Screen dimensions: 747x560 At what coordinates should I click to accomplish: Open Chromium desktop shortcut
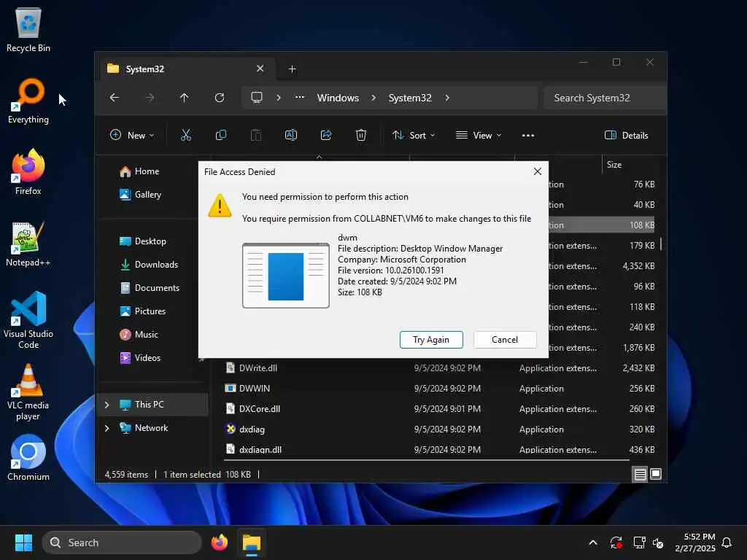point(28,458)
